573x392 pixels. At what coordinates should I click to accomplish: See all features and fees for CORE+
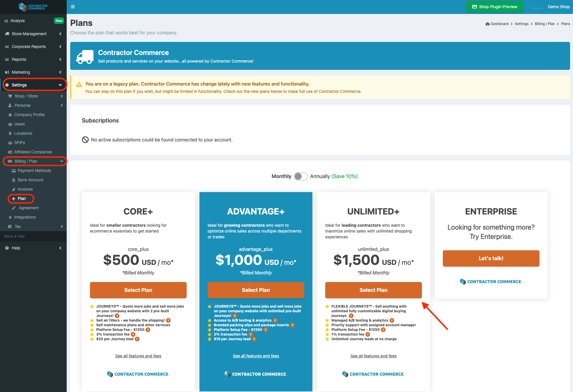tap(138, 356)
